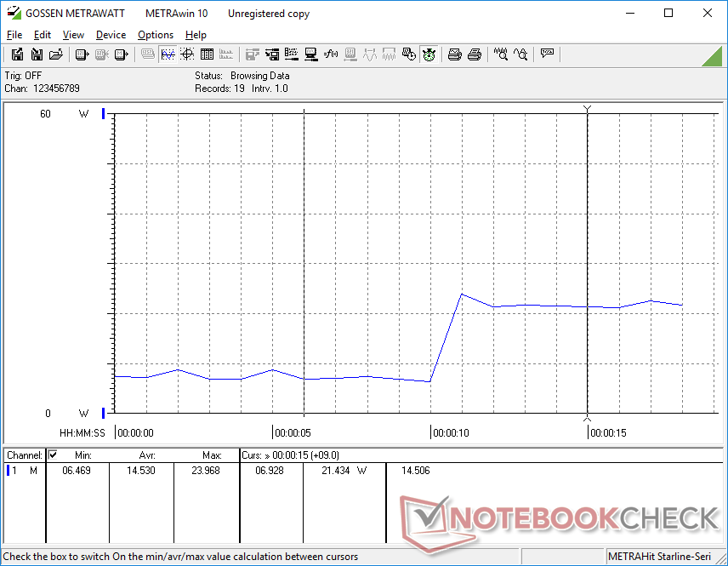
Task: Click the dashed cursor line near 00:00:06
Action: click(x=304, y=262)
